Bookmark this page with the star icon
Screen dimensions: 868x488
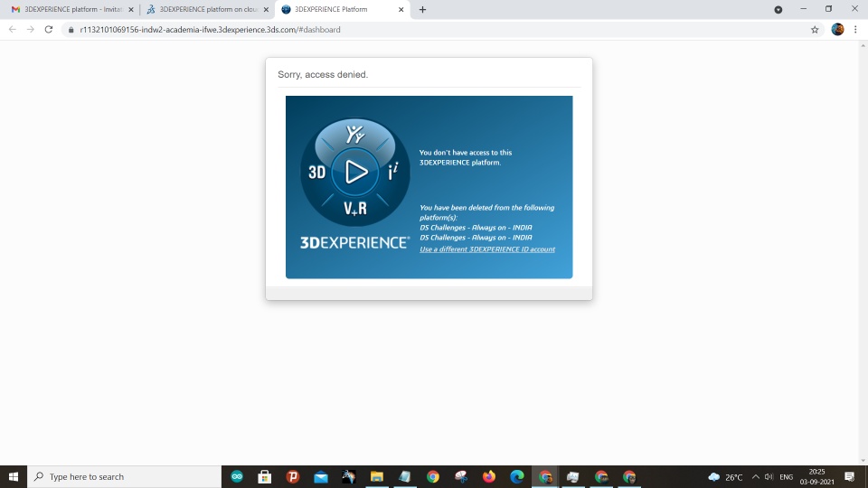815,30
